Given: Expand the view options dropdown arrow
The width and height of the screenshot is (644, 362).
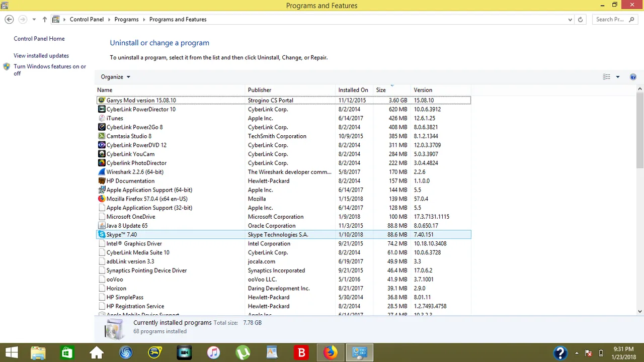Looking at the screenshot, I should [618, 77].
